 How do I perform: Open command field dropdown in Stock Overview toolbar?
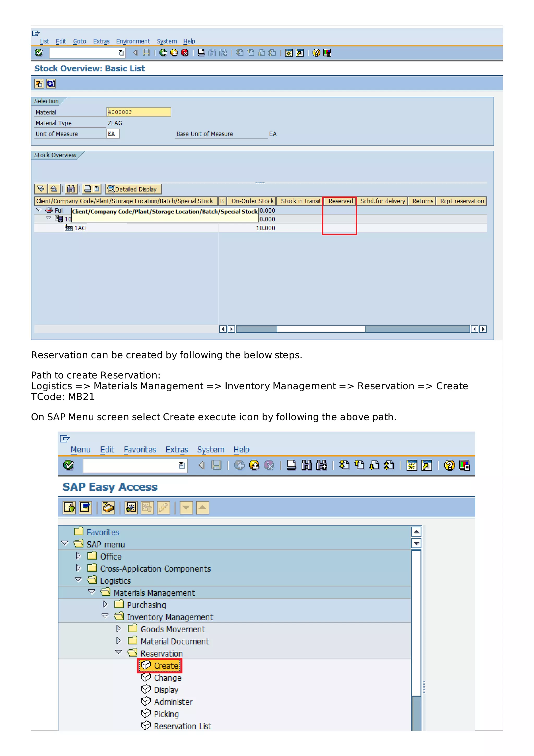tap(122, 53)
